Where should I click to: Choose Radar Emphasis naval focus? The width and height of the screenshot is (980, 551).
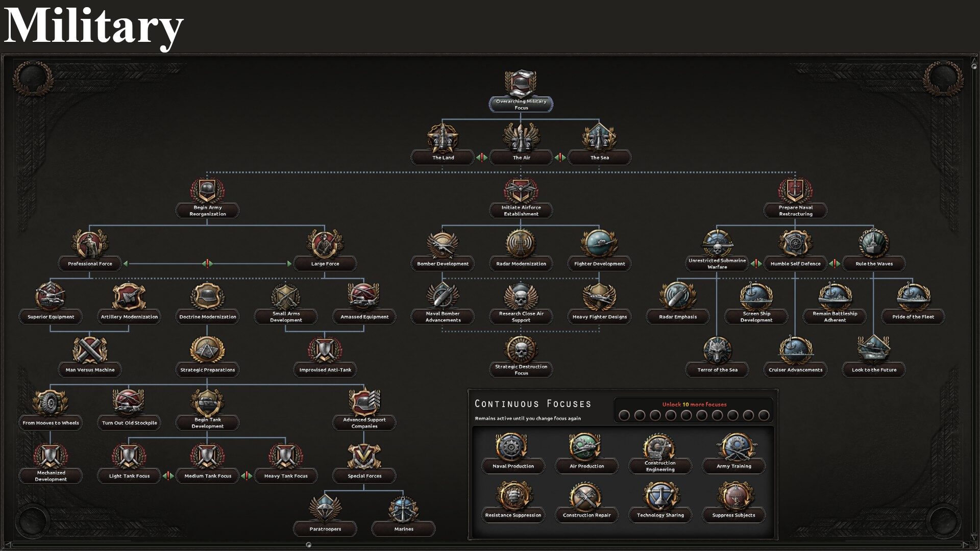point(678,304)
